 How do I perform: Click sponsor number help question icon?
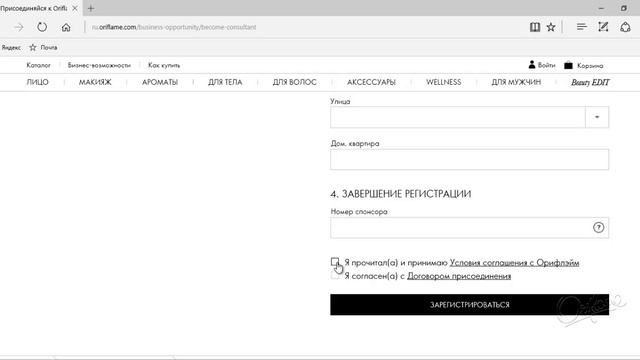tap(598, 227)
